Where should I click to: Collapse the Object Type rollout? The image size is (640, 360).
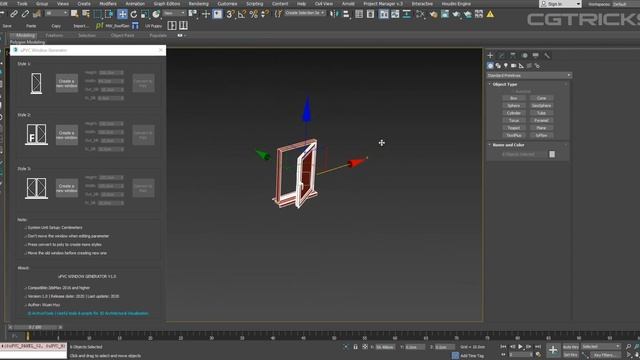(x=505, y=84)
